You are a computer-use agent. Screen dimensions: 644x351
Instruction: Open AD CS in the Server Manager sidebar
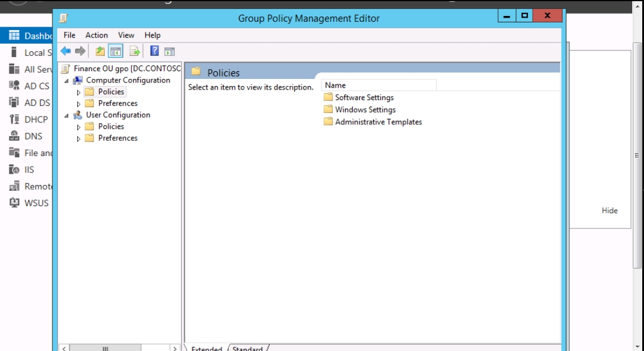[26, 86]
